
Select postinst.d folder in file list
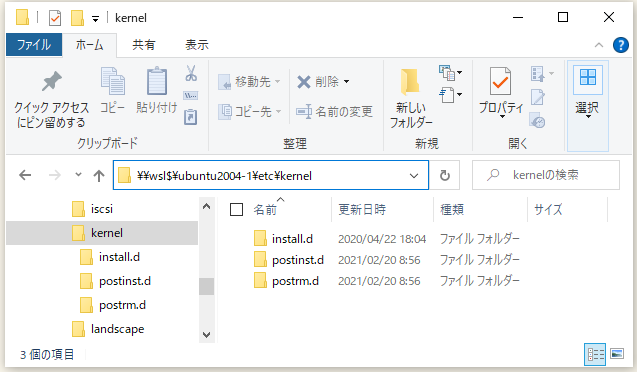297,260
